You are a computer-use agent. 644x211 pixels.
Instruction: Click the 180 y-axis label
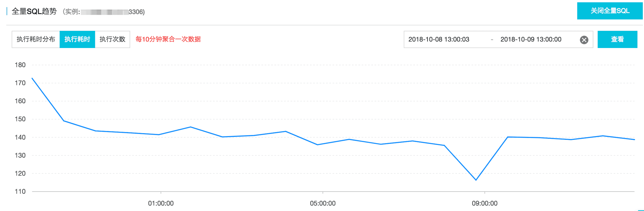tap(20, 65)
